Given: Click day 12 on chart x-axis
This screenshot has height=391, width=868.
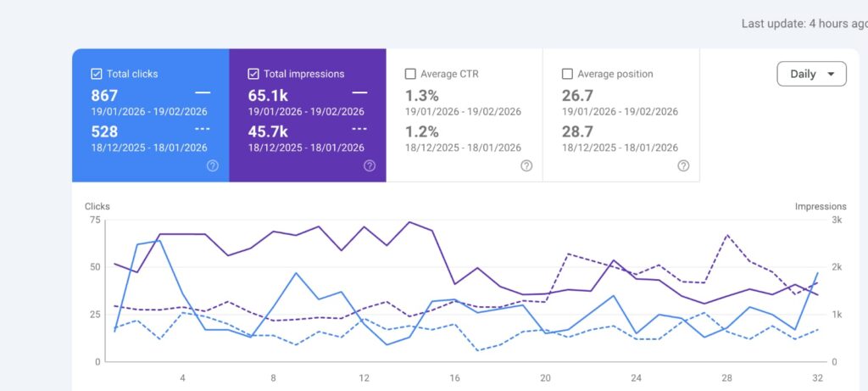Looking at the screenshot, I should pos(364,378).
